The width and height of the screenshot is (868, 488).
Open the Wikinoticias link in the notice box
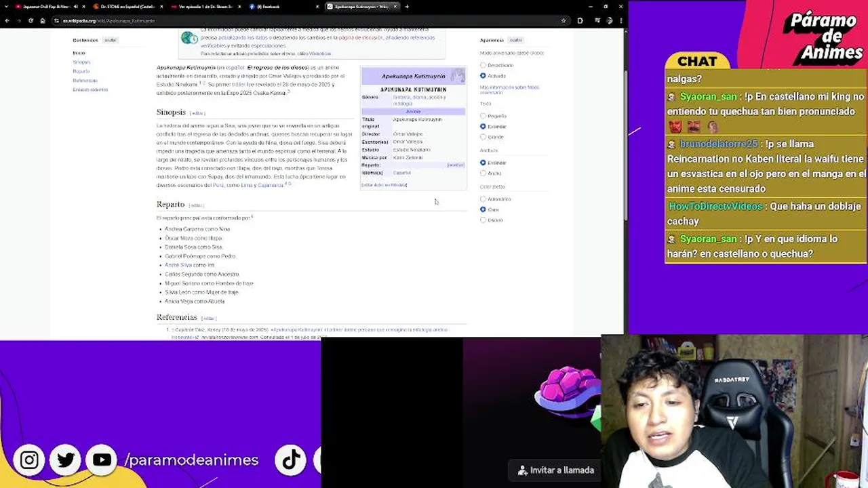(320, 54)
